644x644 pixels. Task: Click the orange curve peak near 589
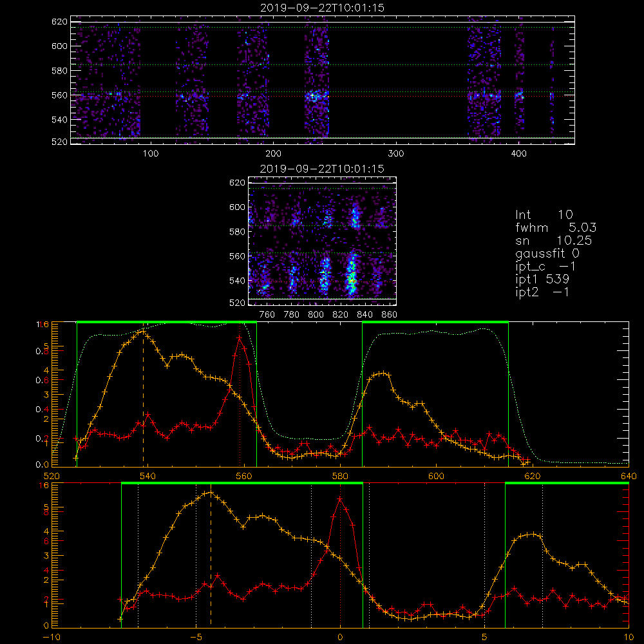[x=384, y=374]
